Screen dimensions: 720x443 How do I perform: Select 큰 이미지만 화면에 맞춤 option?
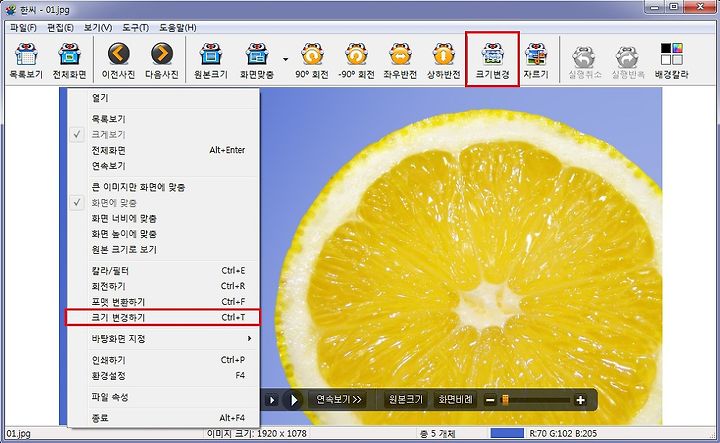click(x=163, y=187)
